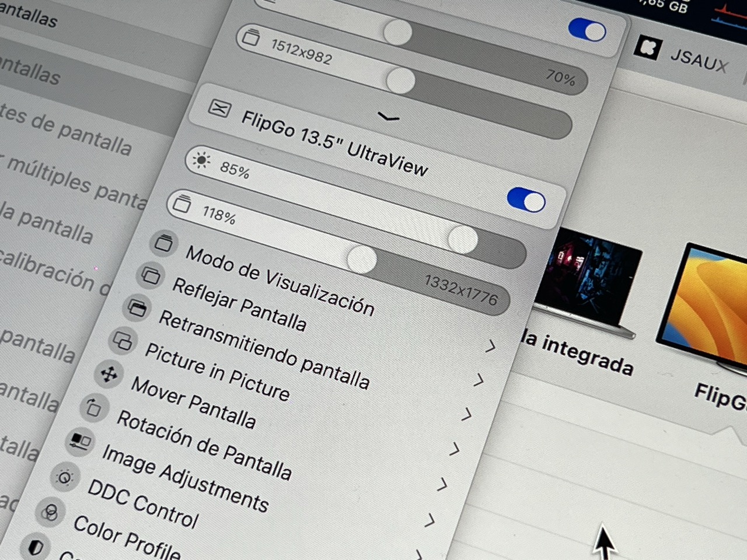Viewport: 747px width, 560px height.
Task: Click the Picture in Picture icon
Action: tap(123, 340)
